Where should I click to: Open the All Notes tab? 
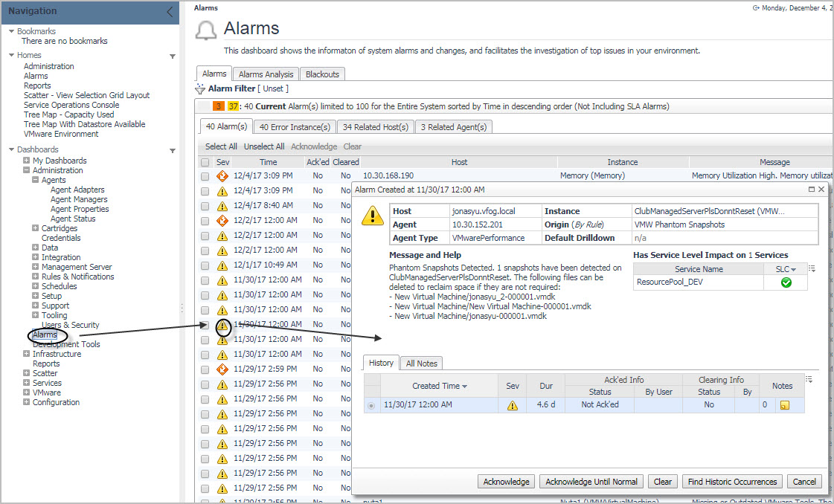click(x=421, y=363)
